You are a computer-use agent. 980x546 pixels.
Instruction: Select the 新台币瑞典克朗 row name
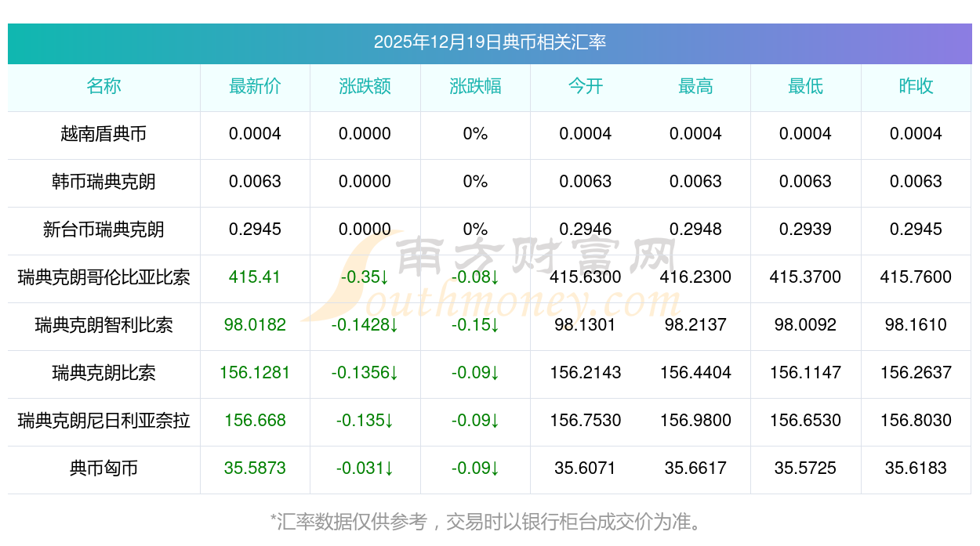[x=103, y=230]
